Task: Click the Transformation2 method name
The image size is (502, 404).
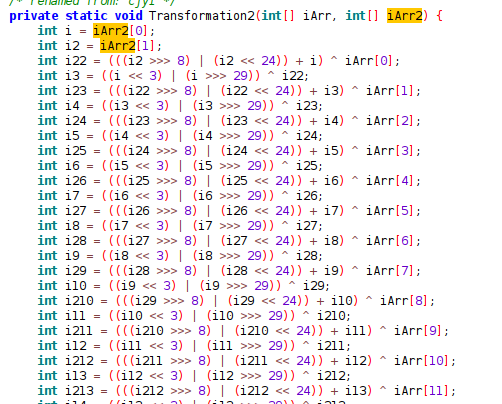Action: [x=202, y=16]
